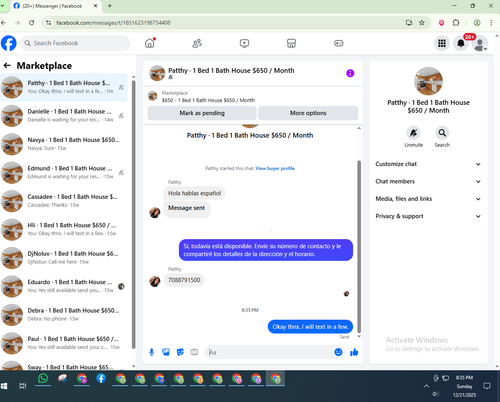
Task: Open More options for the listing
Action: [x=308, y=113]
